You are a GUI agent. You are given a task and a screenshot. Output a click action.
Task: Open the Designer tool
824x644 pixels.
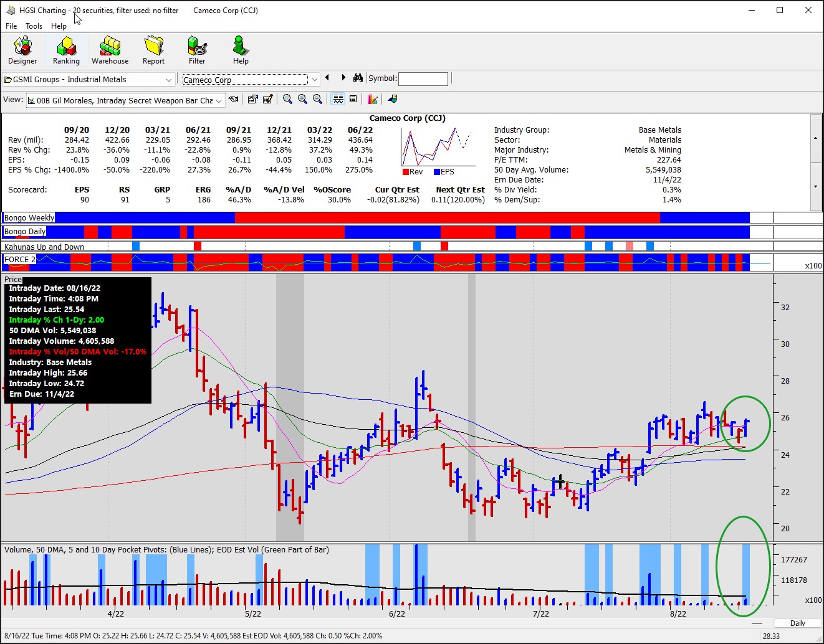click(22, 50)
